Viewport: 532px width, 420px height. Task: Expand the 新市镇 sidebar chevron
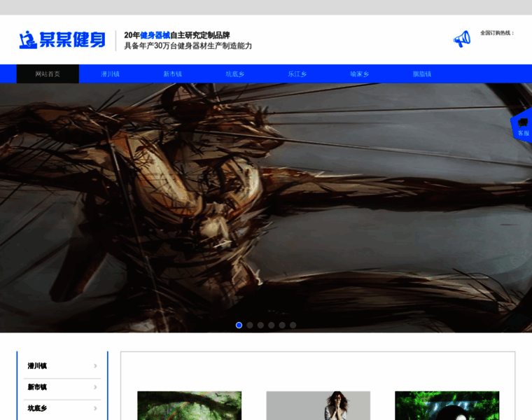[95, 387]
